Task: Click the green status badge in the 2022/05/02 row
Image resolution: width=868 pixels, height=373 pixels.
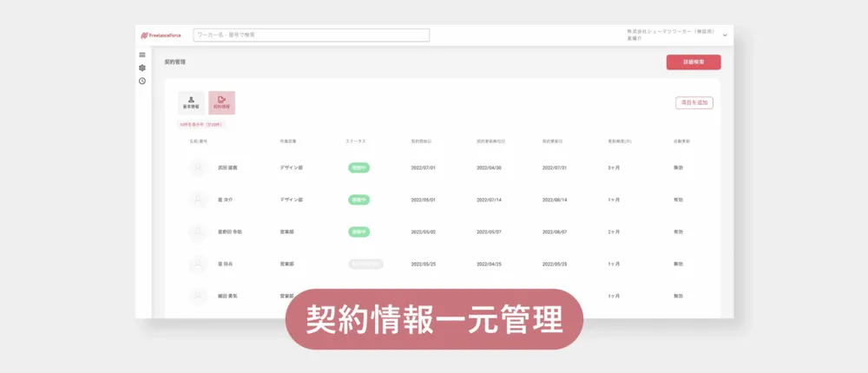Action: tap(358, 232)
